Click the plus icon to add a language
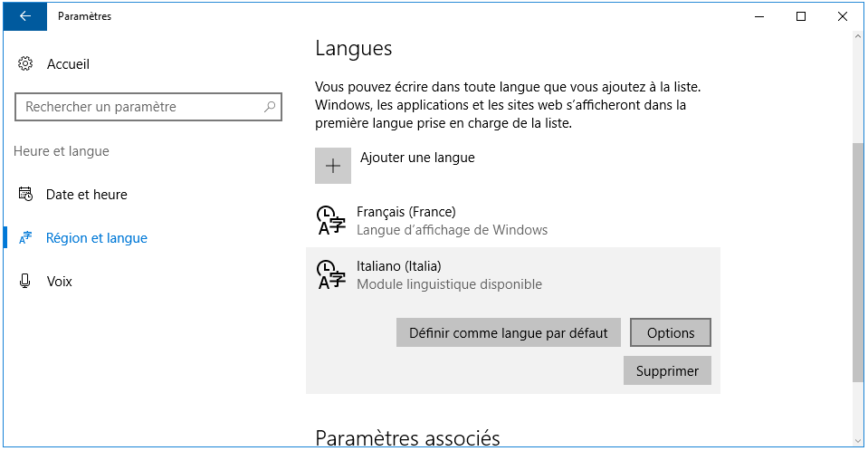The height and width of the screenshot is (451, 868). coord(333,166)
